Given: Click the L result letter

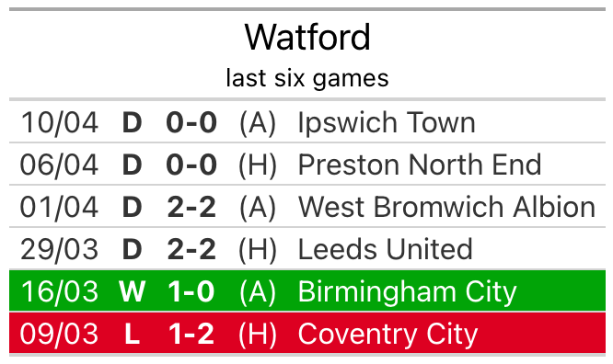Looking at the screenshot, I should (133, 334).
